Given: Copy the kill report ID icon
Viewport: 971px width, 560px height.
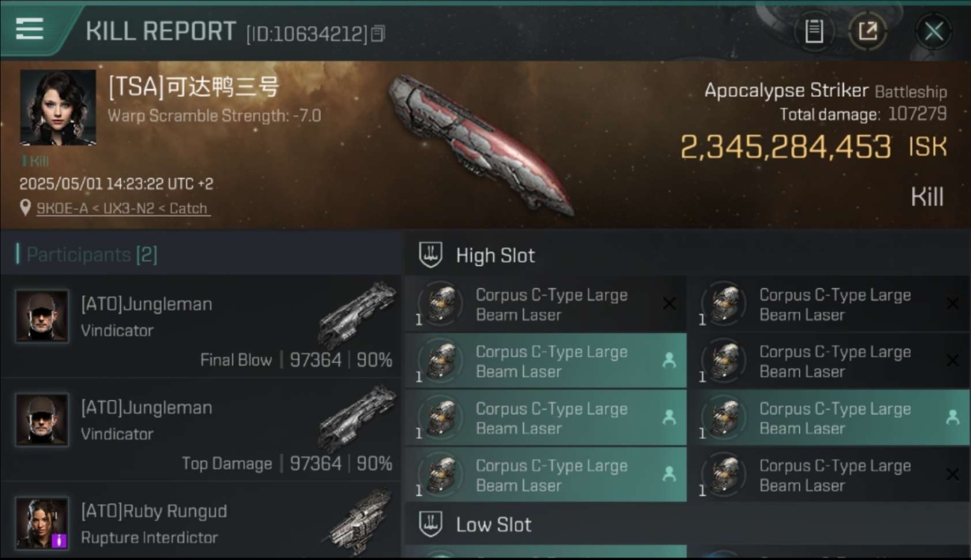Looking at the screenshot, I should pyautogui.click(x=378, y=34).
